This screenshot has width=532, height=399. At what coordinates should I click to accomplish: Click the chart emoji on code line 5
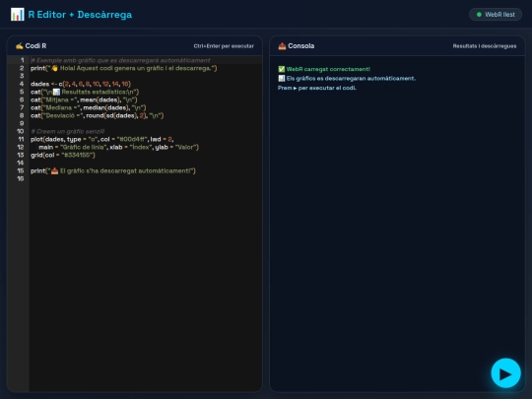pos(56,92)
